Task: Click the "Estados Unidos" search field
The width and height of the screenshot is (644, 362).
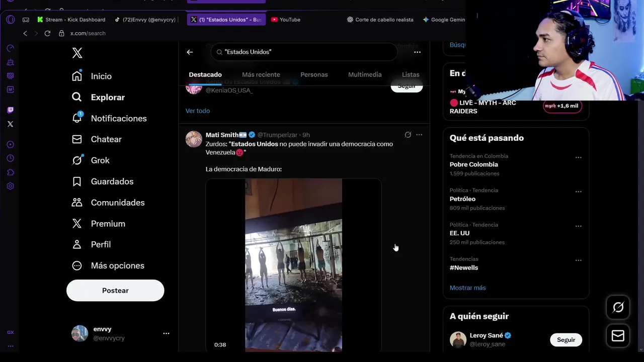Action: (x=304, y=52)
